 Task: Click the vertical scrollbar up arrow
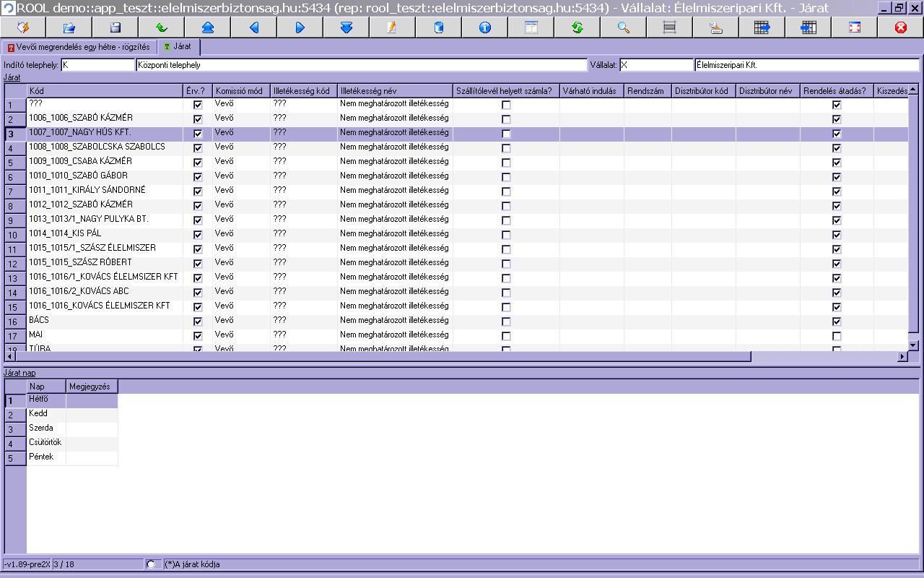913,90
